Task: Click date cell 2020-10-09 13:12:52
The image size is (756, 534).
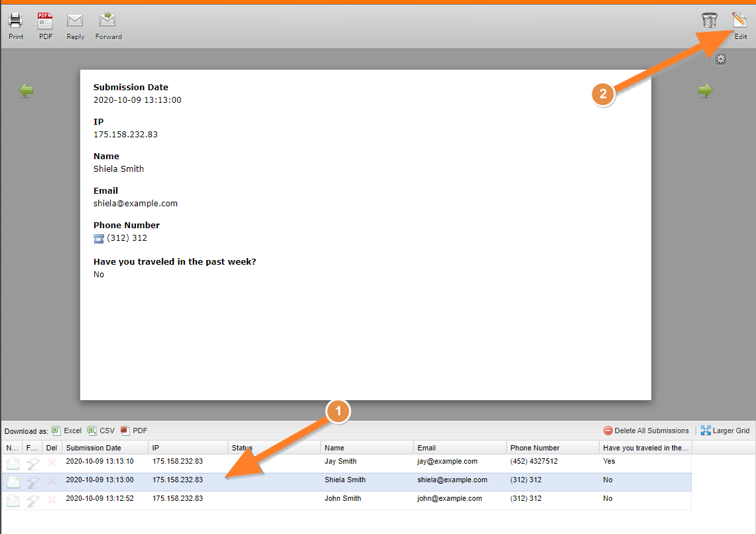Action: coord(99,498)
